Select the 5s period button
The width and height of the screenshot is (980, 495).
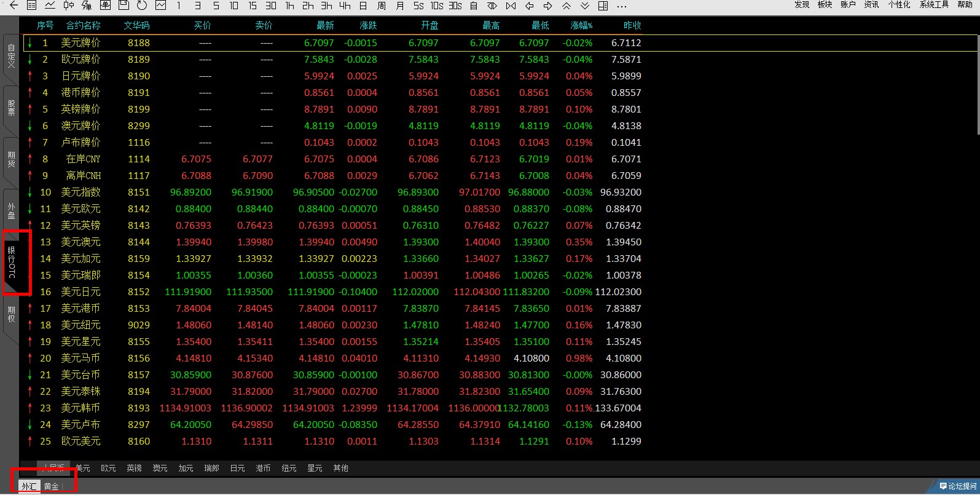point(418,6)
